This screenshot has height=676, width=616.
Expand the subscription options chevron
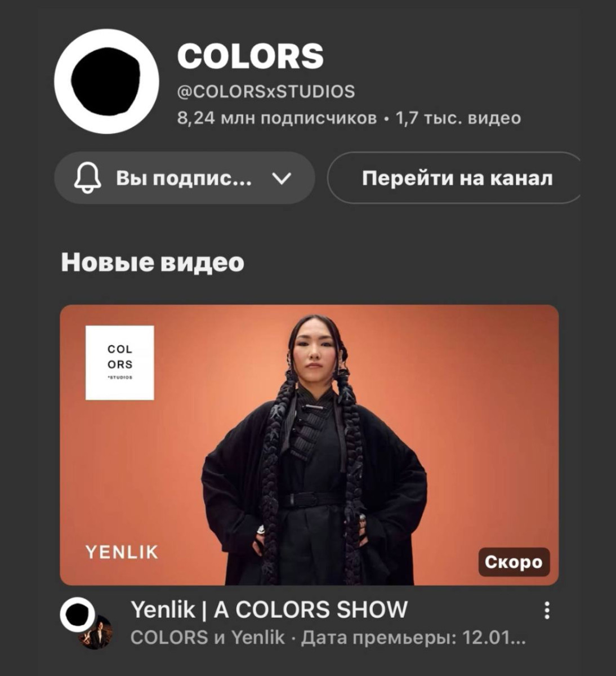281,179
